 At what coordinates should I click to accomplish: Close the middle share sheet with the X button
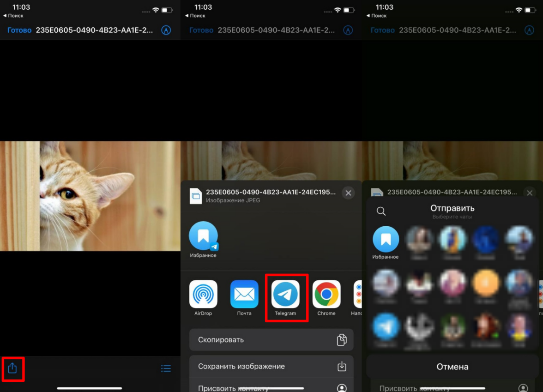click(x=348, y=193)
